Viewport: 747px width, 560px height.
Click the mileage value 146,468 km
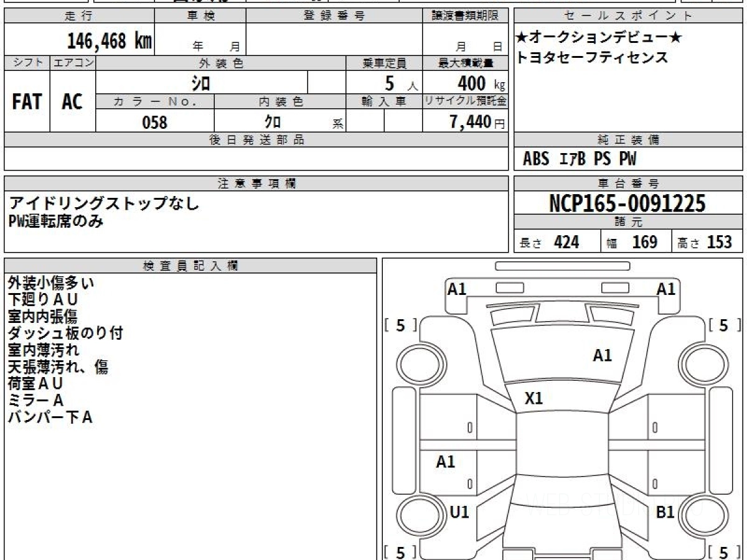coord(110,41)
